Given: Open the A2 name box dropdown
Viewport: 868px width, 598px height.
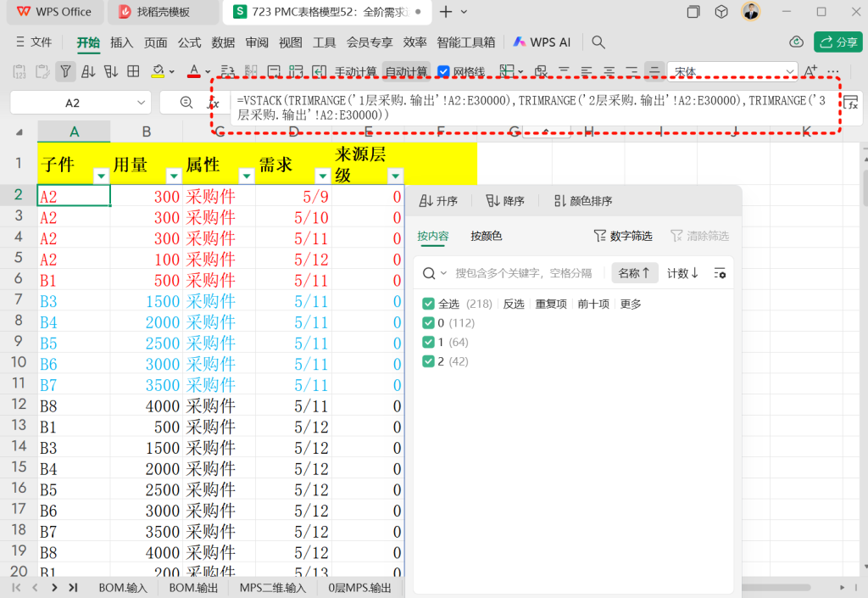Looking at the screenshot, I should pos(141,103).
